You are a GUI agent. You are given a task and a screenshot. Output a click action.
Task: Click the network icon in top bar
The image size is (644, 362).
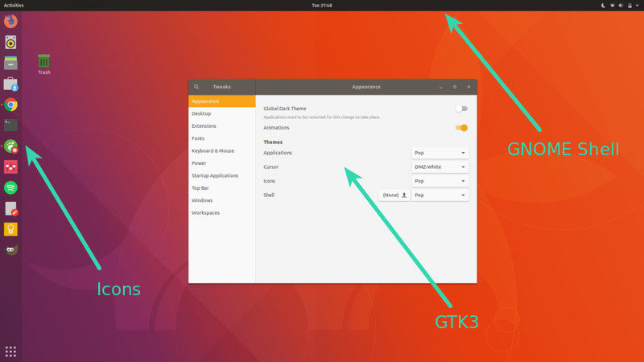tap(612, 6)
